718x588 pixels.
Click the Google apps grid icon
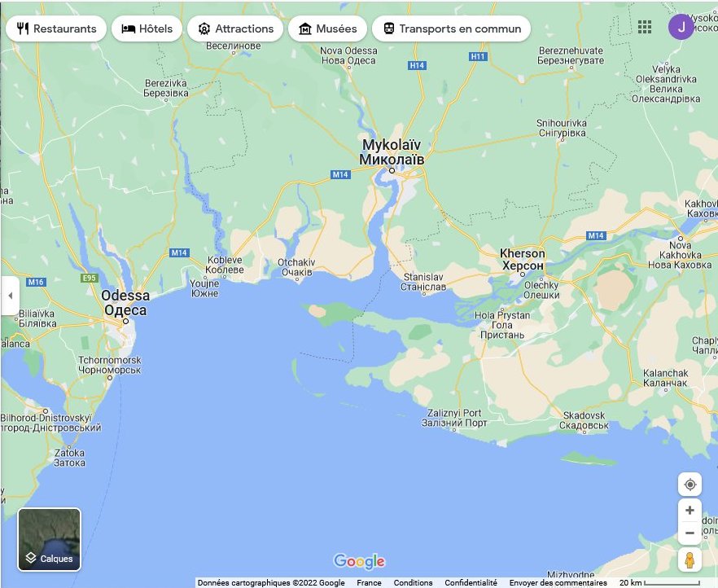645,28
